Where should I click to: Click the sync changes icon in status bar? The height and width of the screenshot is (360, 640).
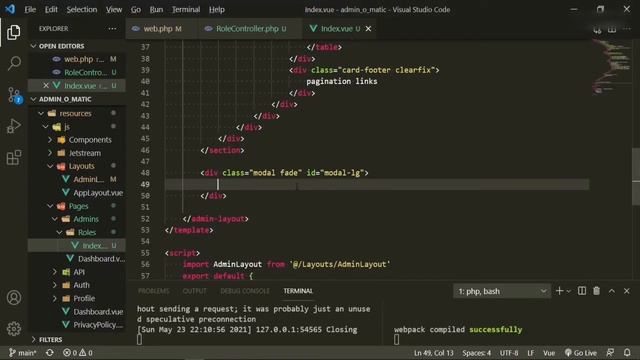(50, 353)
